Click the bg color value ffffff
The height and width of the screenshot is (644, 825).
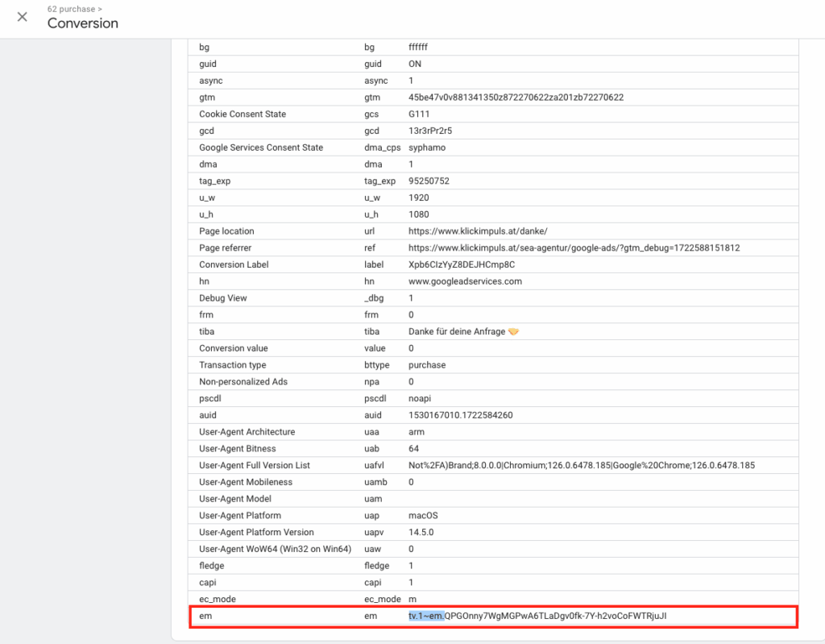click(423, 47)
